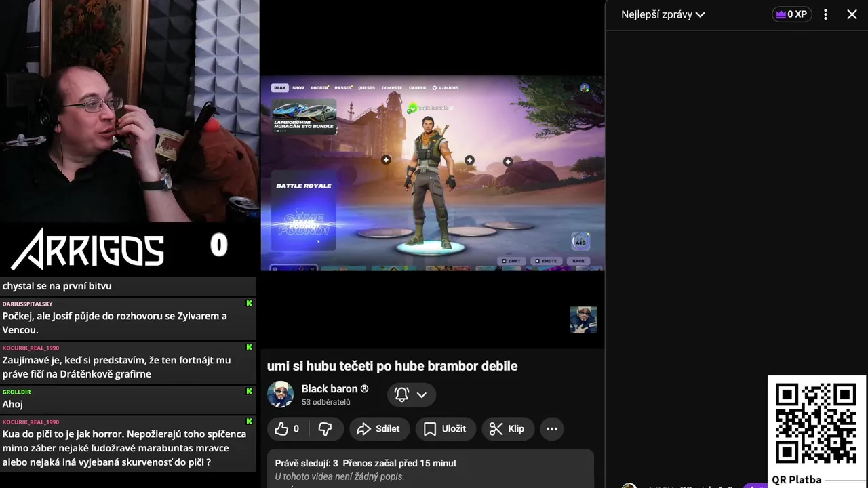This screenshot has height=488, width=868.
Task: Save video with the Uložit button
Action: [445, 428]
